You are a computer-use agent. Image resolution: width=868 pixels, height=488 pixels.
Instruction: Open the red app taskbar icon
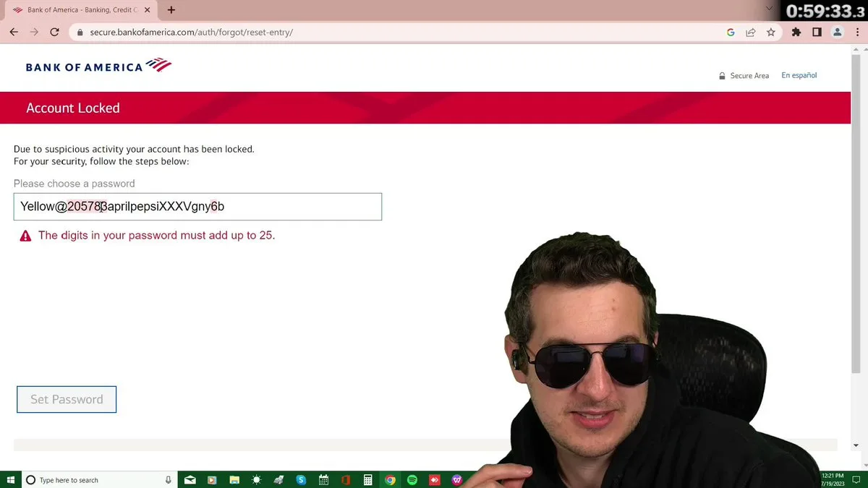pyautogui.click(x=435, y=480)
